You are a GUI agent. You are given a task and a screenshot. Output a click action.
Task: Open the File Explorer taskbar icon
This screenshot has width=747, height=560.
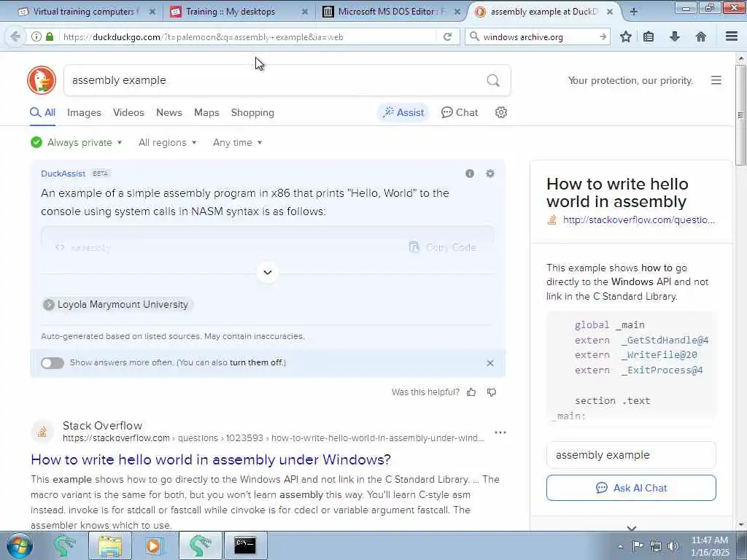110,545
